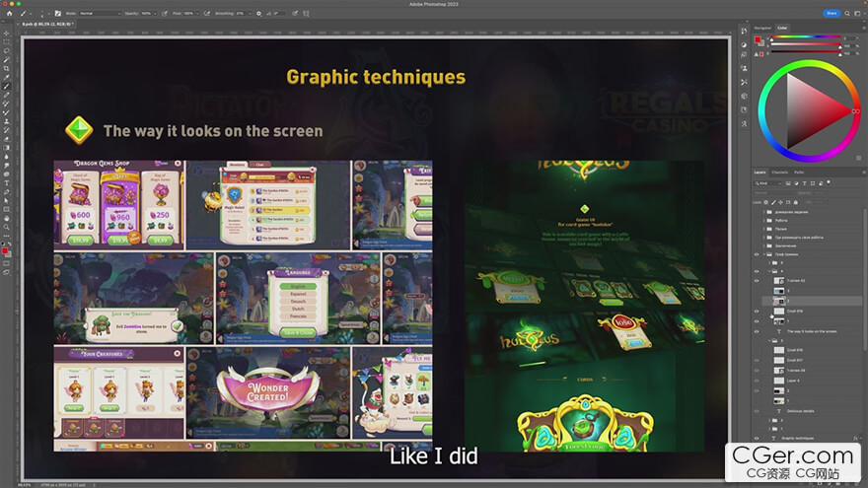Select the Pen tool

click(7, 192)
